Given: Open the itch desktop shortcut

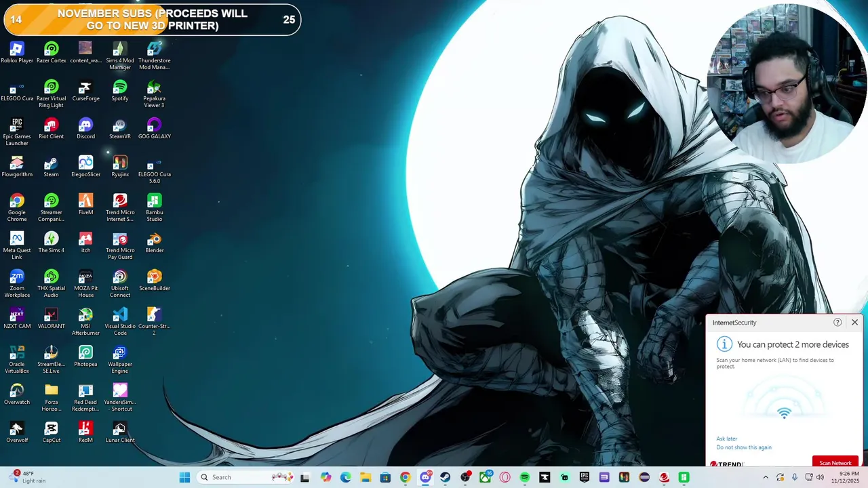Looking at the screenshot, I should tap(85, 243).
